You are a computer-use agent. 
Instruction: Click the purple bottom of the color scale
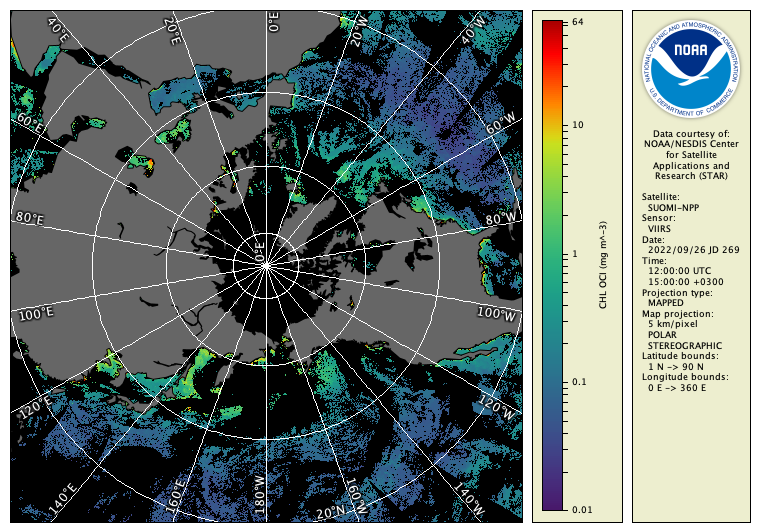[551, 500]
